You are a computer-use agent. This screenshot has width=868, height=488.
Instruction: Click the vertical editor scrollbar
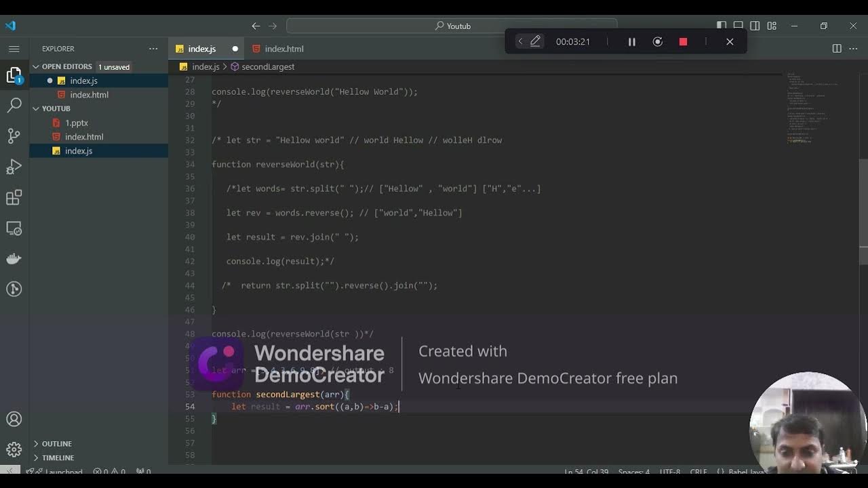click(863, 211)
